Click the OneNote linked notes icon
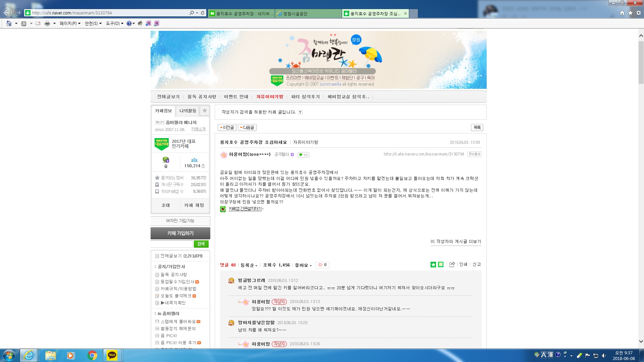This screenshot has height=362, width=644. (x=156, y=23)
